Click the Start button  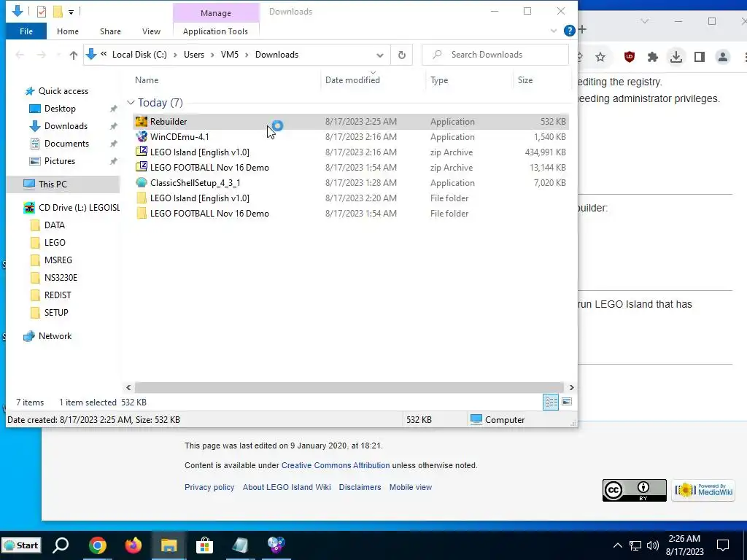[21, 545]
